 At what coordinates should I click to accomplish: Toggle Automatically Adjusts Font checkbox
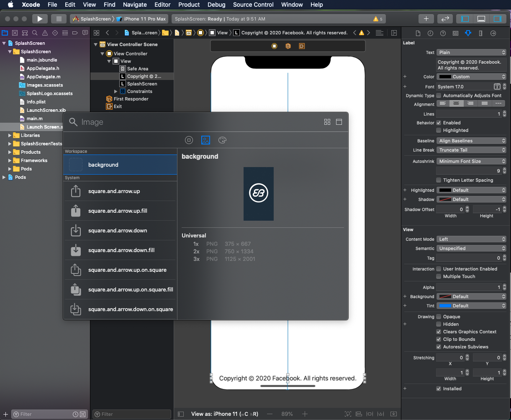point(439,95)
